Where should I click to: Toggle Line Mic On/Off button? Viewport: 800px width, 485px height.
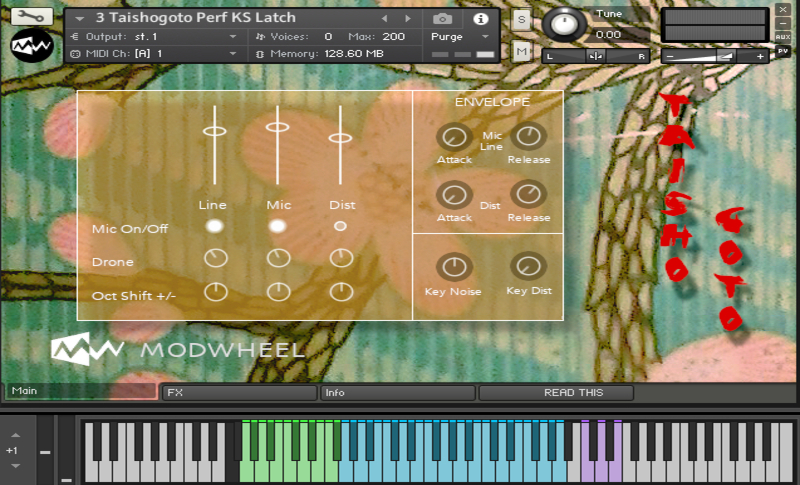(x=214, y=226)
